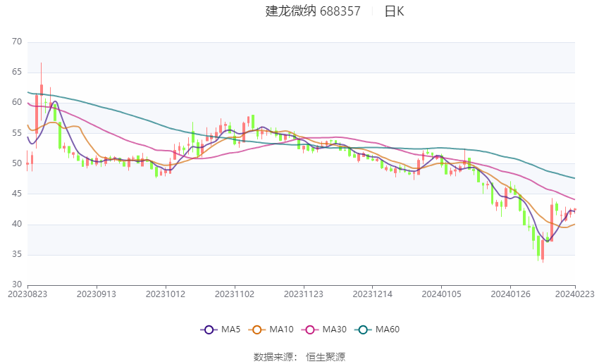The image size is (599, 364).
Task: Click the tallest red candlestick near 66
Action: point(42,92)
